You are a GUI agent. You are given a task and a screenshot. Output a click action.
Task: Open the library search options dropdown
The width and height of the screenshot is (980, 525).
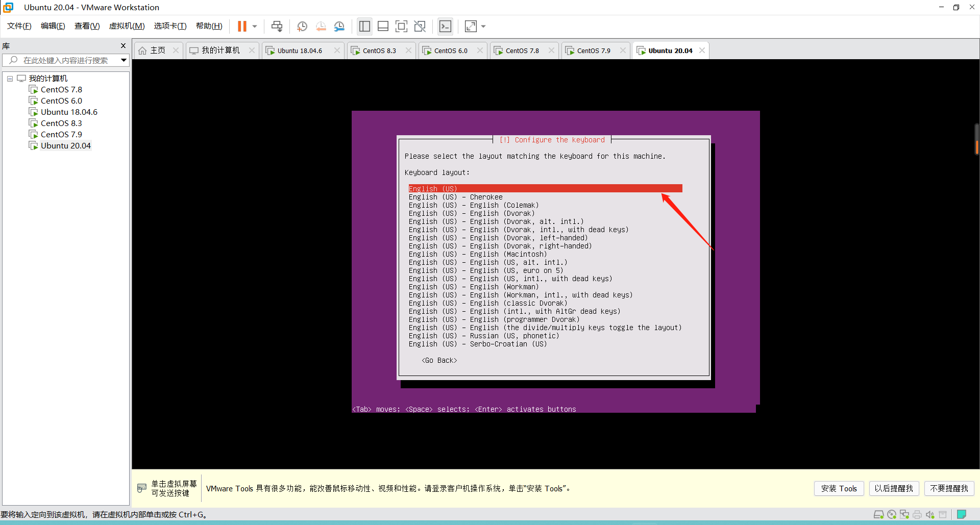124,60
